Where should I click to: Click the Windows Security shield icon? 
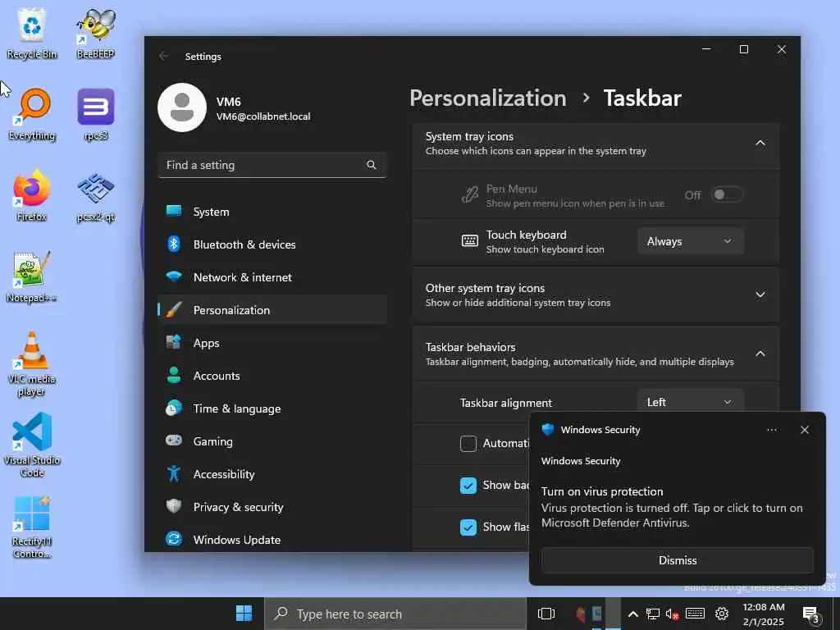point(547,430)
